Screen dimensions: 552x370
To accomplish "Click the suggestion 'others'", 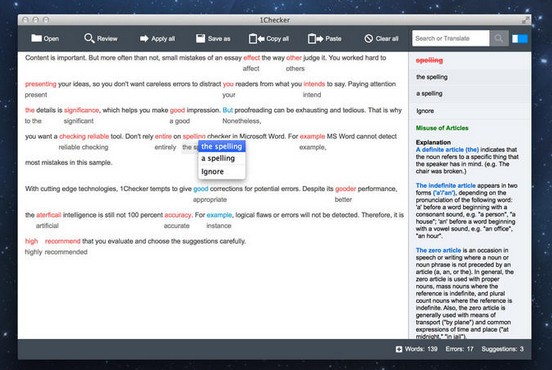I will click(295, 69).
